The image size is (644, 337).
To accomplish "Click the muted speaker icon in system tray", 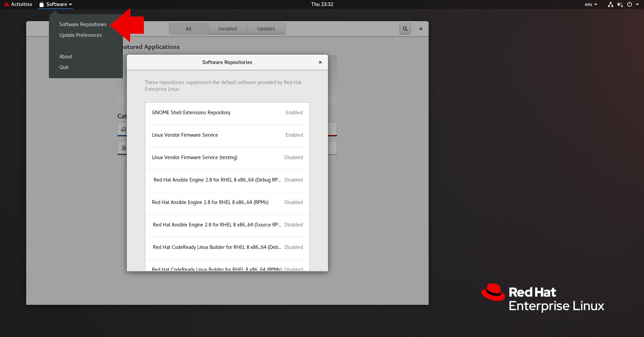I will tap(620, 4).
